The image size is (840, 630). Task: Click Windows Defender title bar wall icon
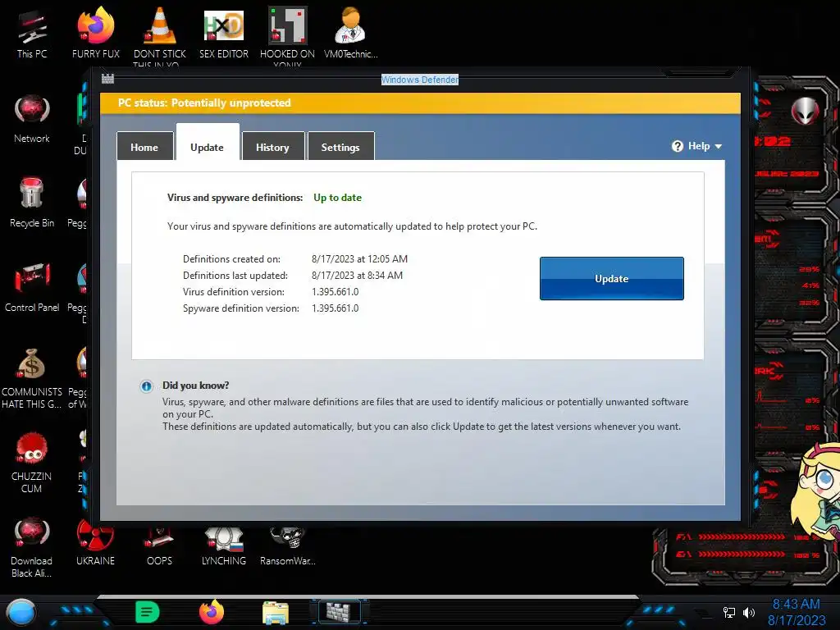tap(107, 79)
